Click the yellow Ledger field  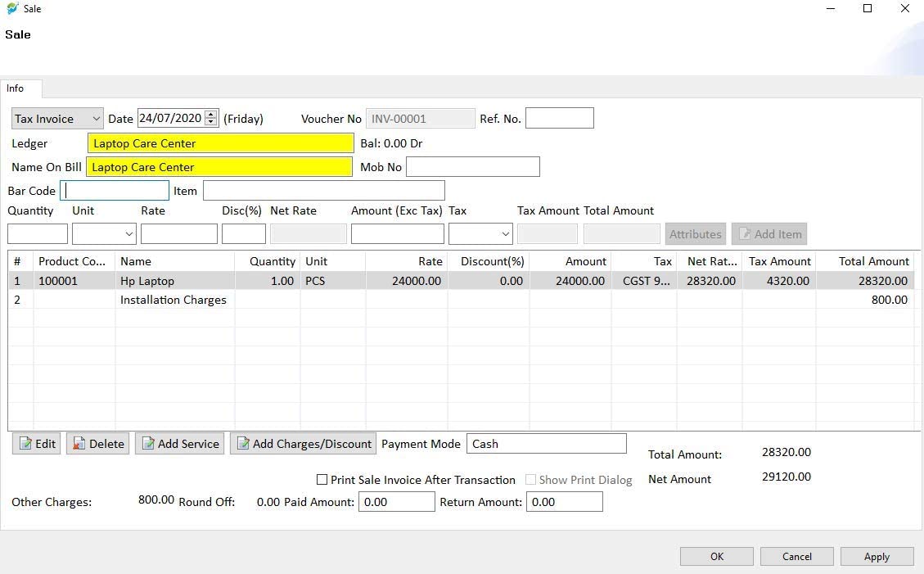[220, 143]
